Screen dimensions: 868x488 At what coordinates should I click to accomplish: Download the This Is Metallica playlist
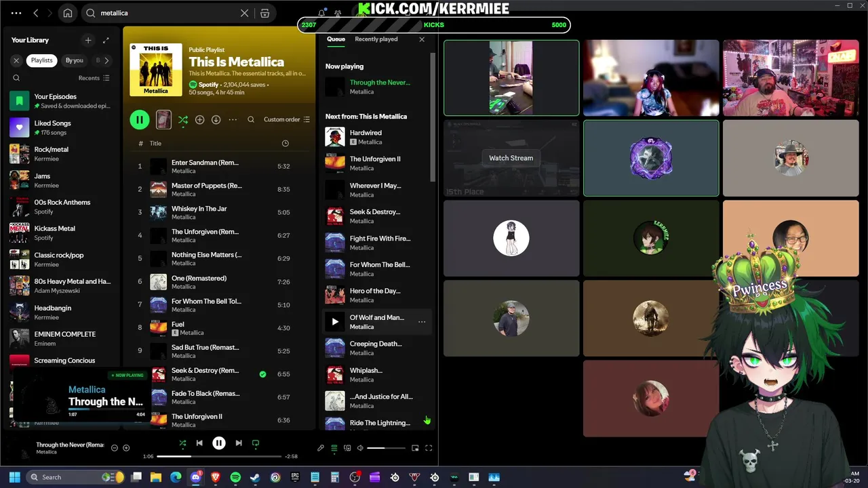pos(216,119)
